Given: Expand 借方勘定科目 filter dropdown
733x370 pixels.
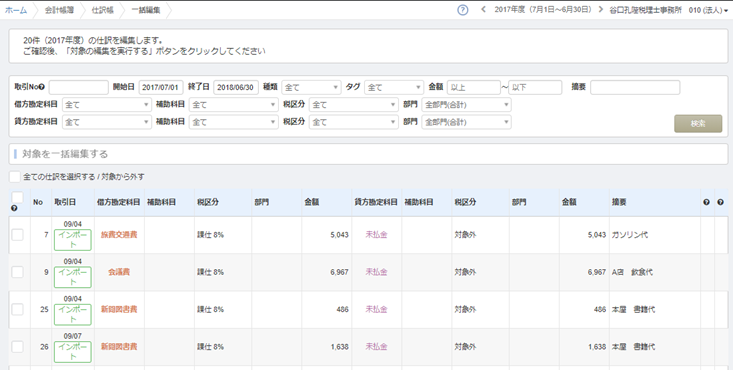Looking at the screenshot, I should [107, 105].
